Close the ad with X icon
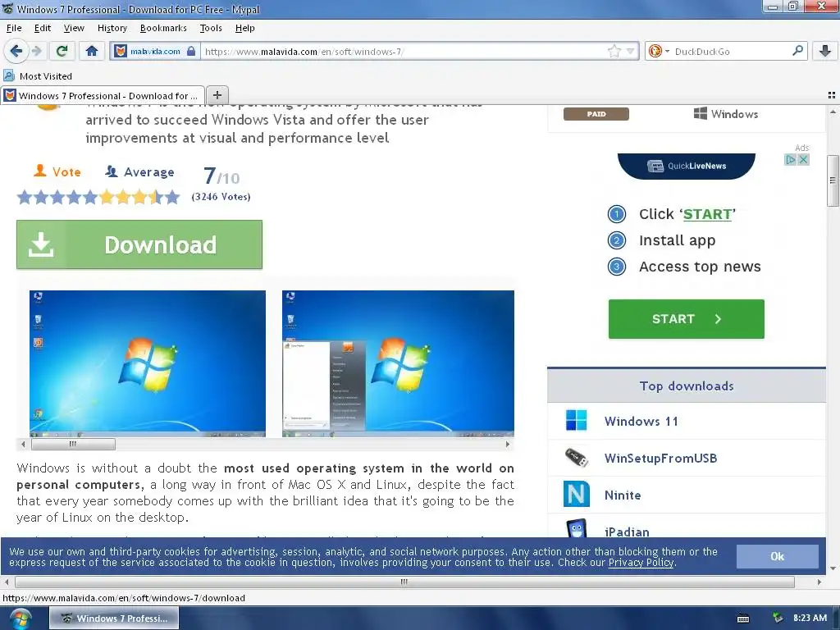This screenshot has height=630, width=840. click(803, 160)
